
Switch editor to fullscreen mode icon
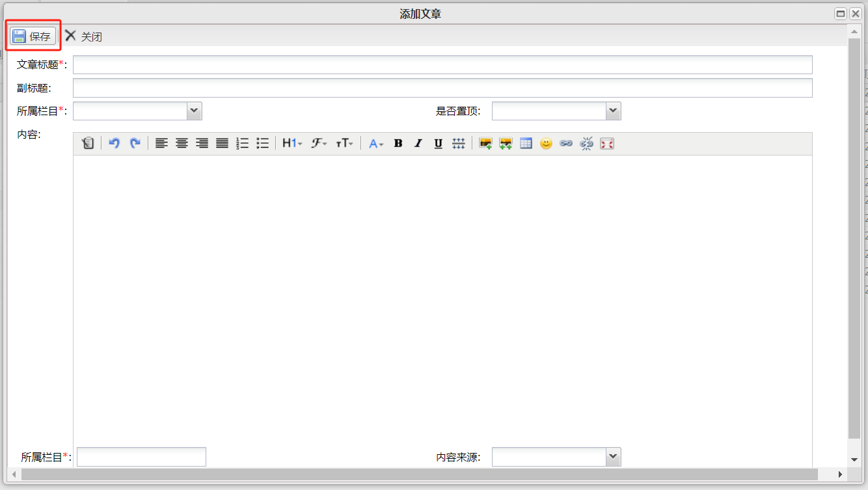click(606, 144)
